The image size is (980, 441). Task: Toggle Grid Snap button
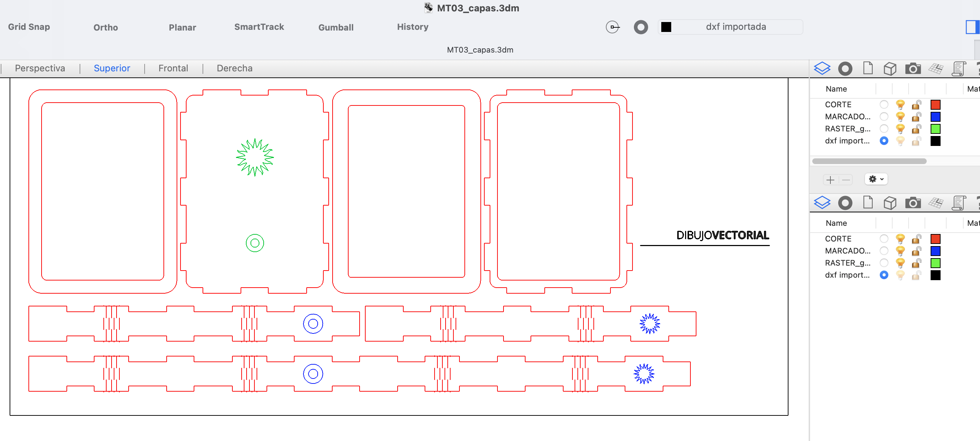pos(29,27)
